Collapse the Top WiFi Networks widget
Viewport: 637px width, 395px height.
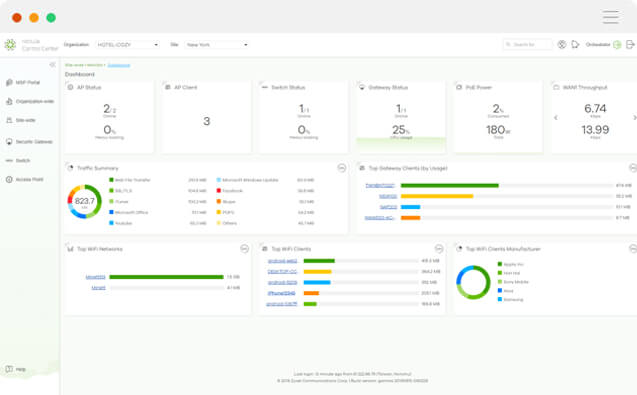tap(244, 249)
